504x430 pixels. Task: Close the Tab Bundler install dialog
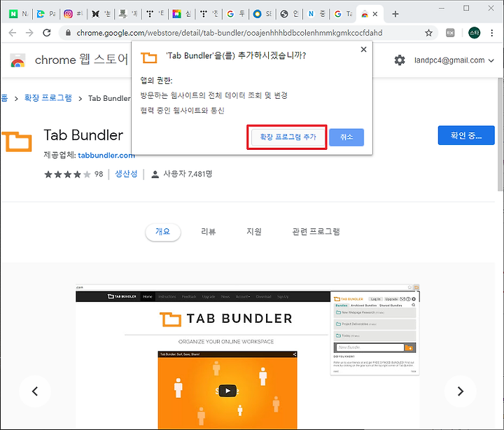[363, 50]
